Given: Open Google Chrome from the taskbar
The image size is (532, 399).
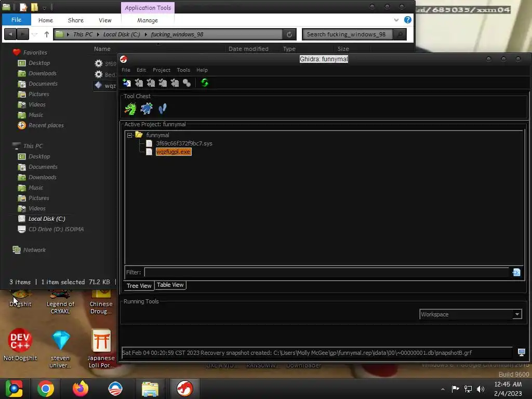Looking at the screenshot, I should click(46, 389).
